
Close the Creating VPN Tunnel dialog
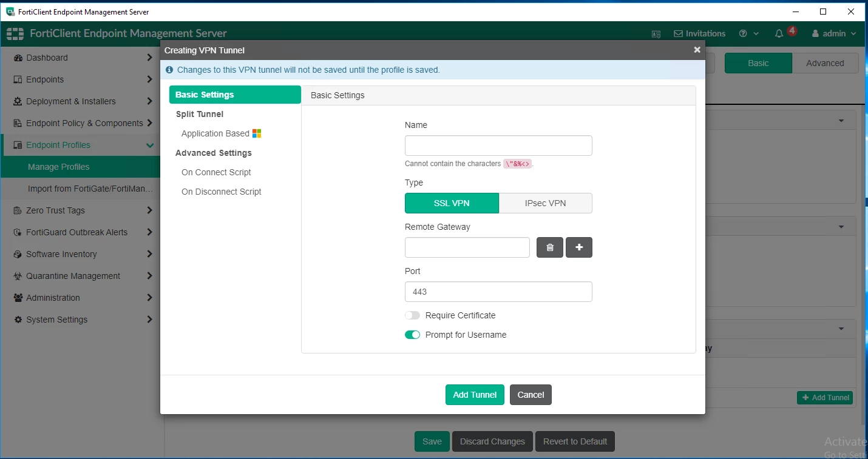(x=697, y=50)
